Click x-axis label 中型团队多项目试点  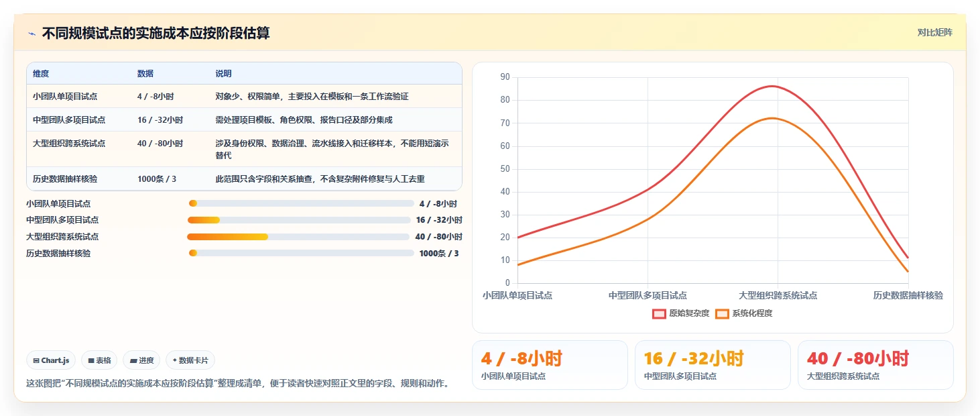pos(648,295)
